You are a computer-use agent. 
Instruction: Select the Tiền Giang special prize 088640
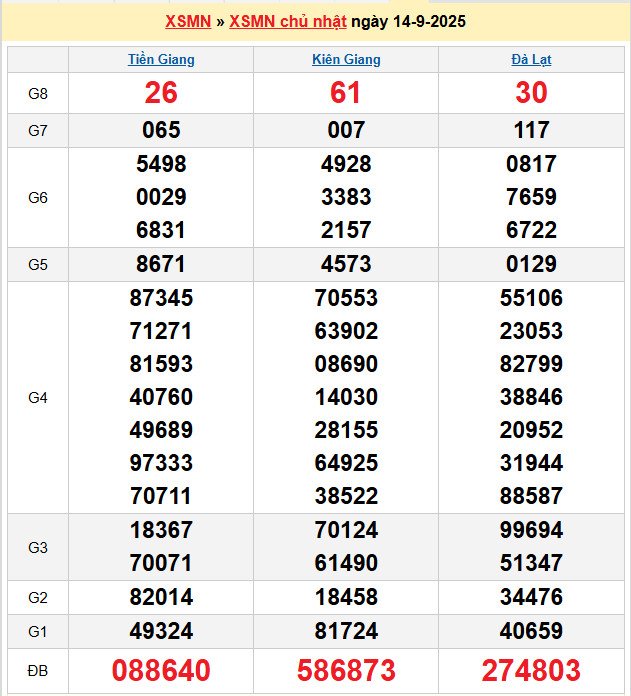click(161, 670)
